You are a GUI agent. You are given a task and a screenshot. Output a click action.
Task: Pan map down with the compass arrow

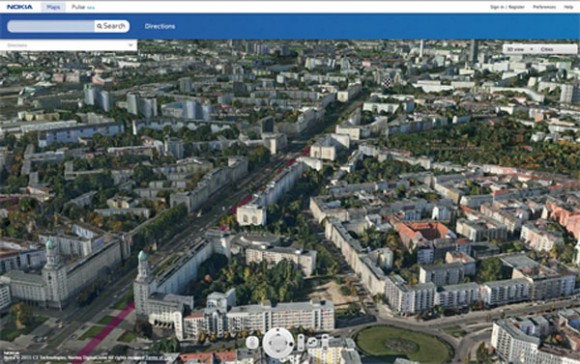[279, 352]
